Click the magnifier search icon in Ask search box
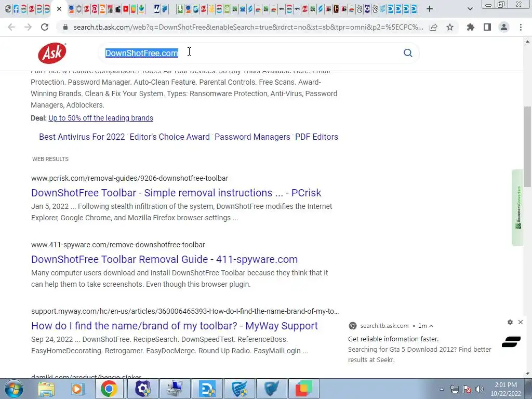Viewport: 532px width, 399px height. (408, 53)
